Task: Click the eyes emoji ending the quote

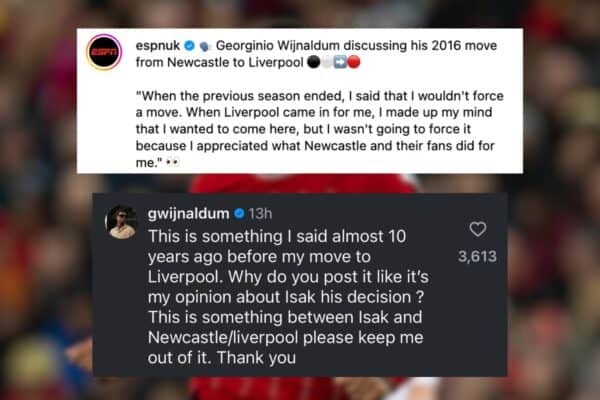Action: click(x=173, y=163)
